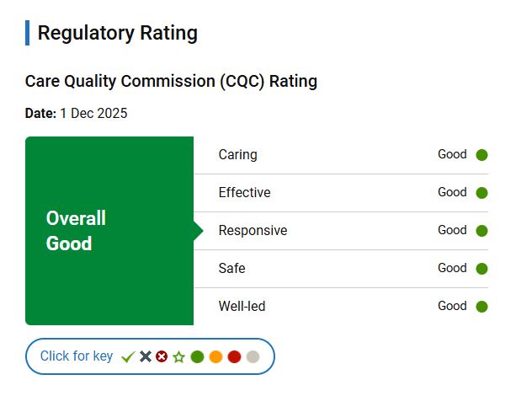Select the Caring rating row label

[237, 155]
